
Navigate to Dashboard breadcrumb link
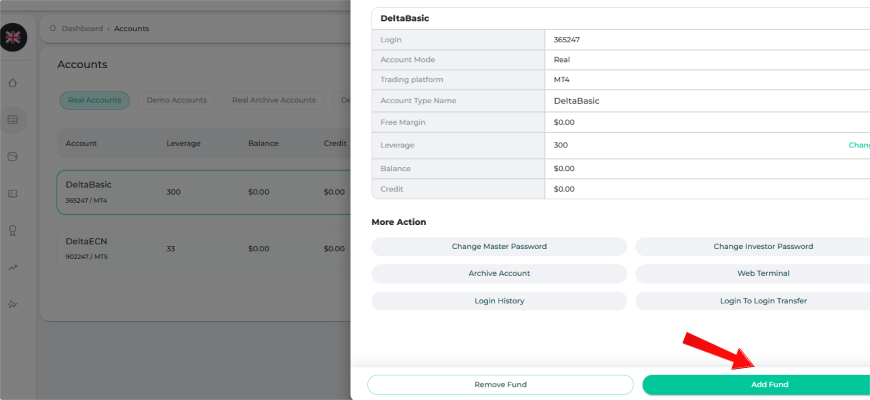pos(82,28)
